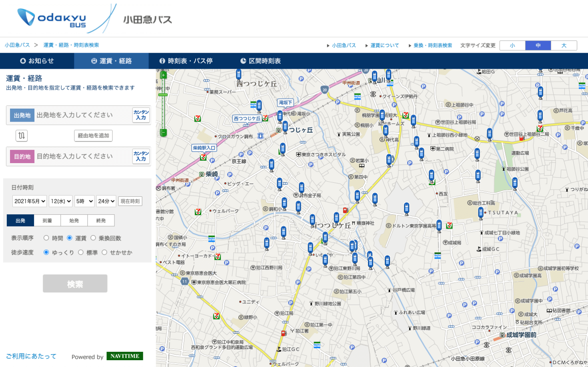Open the ご利用にあたって link
This screenshot has width=588, height=367.
(x=31, y=356)
